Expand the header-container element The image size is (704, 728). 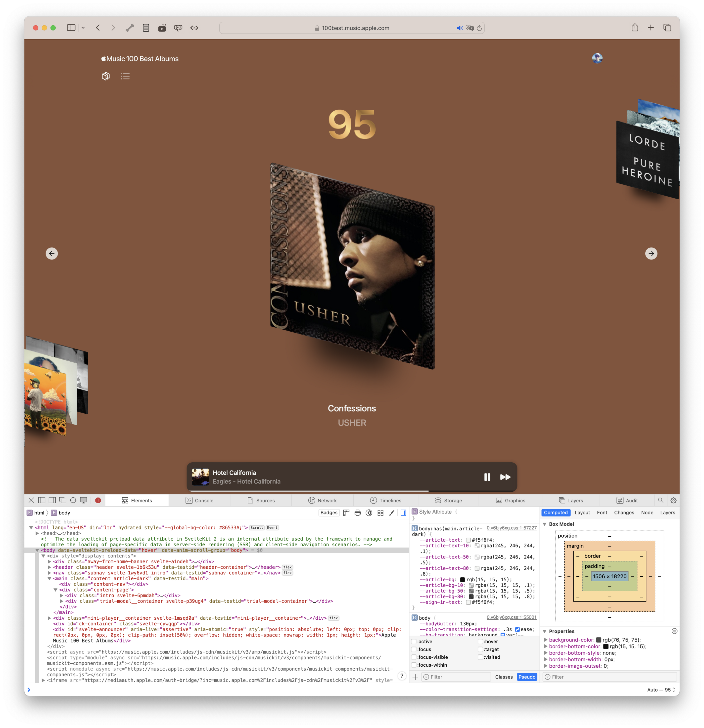point(49,567)
